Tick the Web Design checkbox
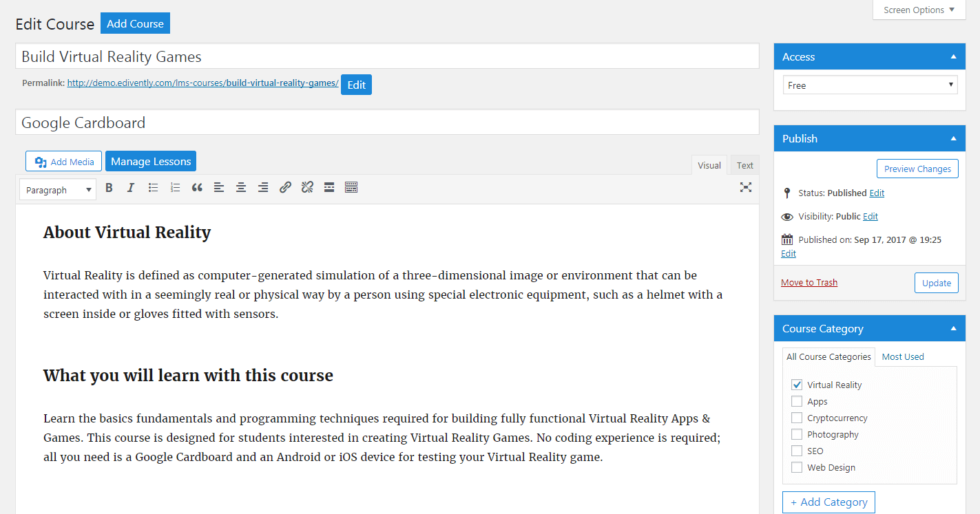980x514 pixels. (797, 467)
